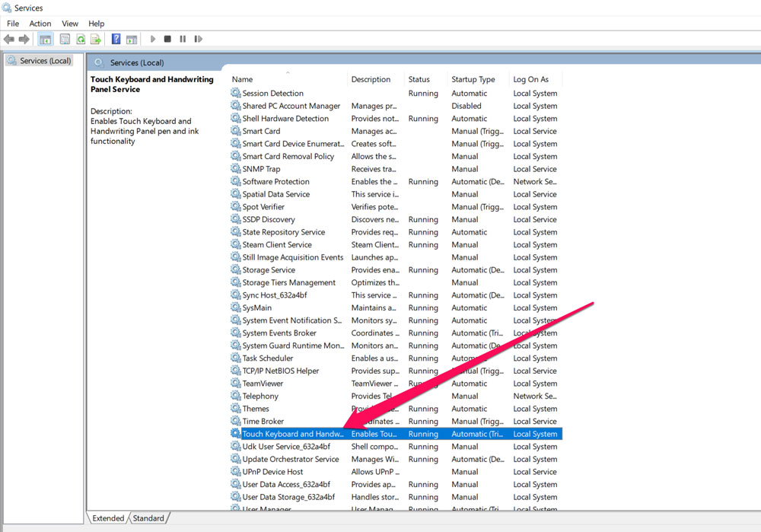Select Services (Local) in the console tree
761x532 pixels.
click(40, 61)
